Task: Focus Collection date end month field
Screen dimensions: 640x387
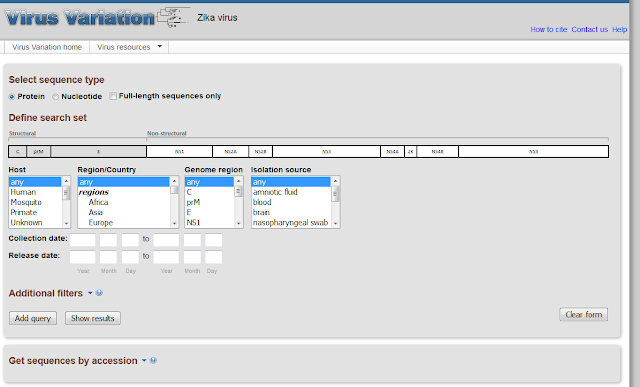Action: click(192, 240)
